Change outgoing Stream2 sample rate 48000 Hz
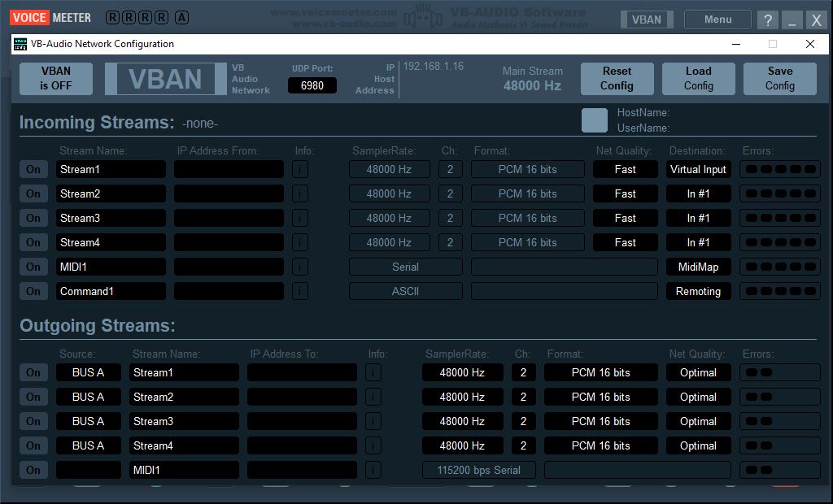Screen dimensions: 833x504 pos(462,398)
